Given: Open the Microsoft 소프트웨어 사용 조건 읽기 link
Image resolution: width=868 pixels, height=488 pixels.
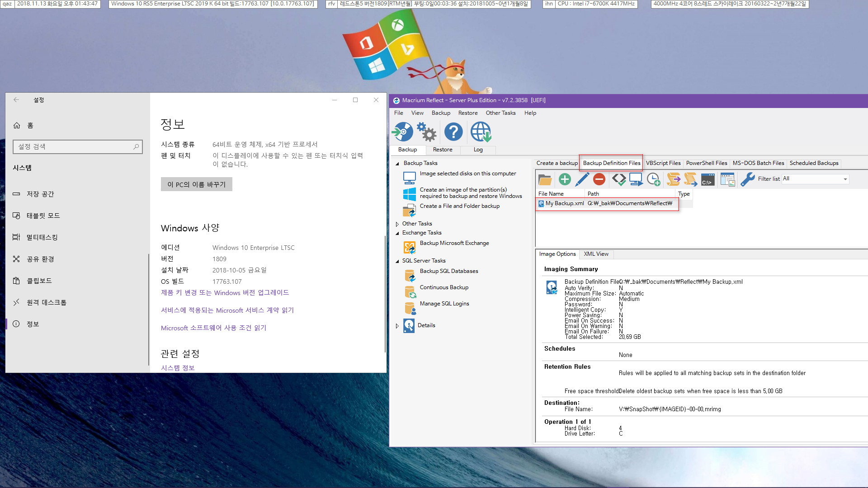Looking at the screenshot, I should pos(214,328).
